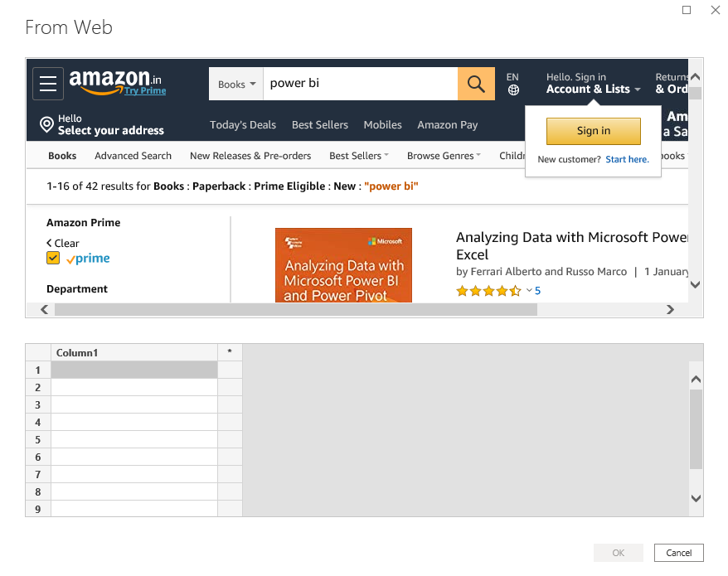This screenshot has height=576, width=728.
Task: Go to the Advanced Search tab
Action: (x=133, y=156)
